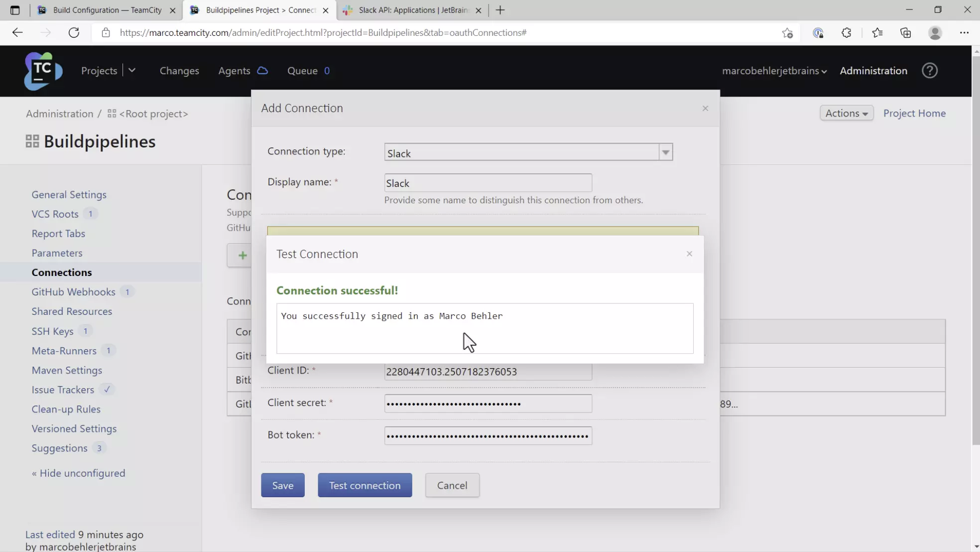Click the browser profile avatar icon

coord(936,32)
